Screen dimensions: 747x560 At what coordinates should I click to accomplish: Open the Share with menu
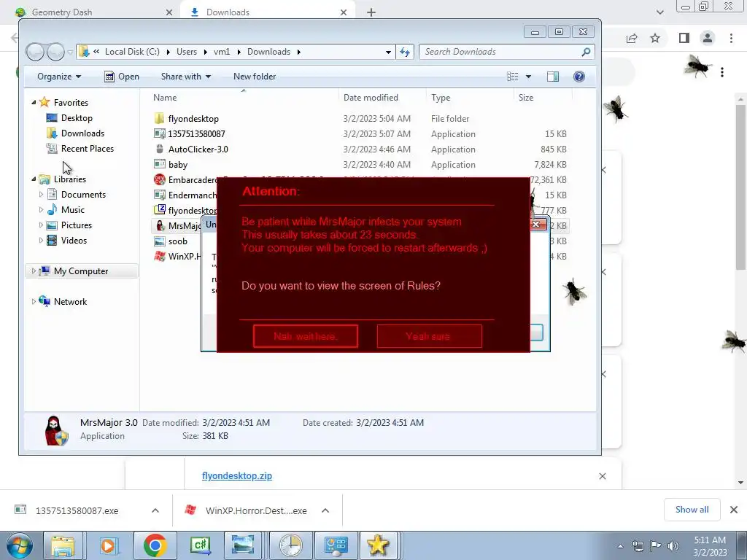tap(186, 76)
